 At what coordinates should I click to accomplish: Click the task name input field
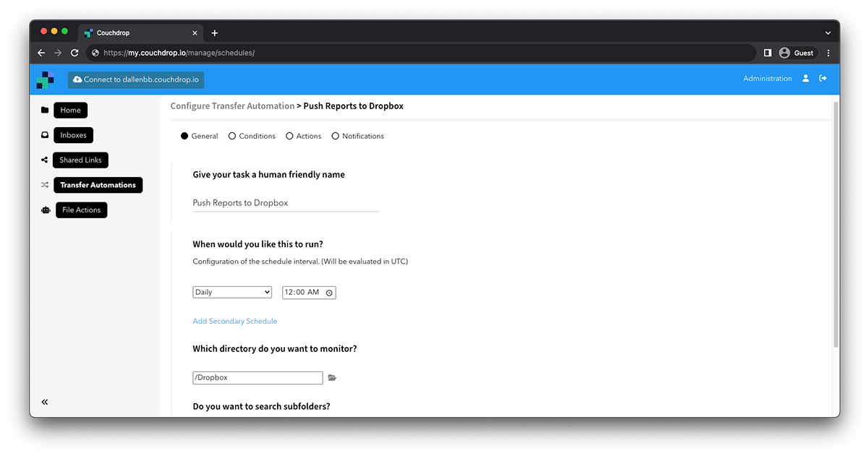point(284,203)
